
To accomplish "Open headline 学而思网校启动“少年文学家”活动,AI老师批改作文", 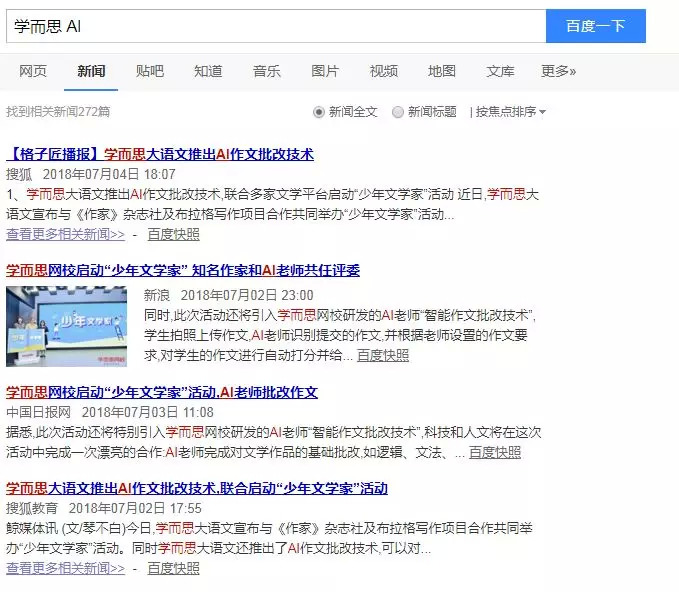I will click(162, 392).
